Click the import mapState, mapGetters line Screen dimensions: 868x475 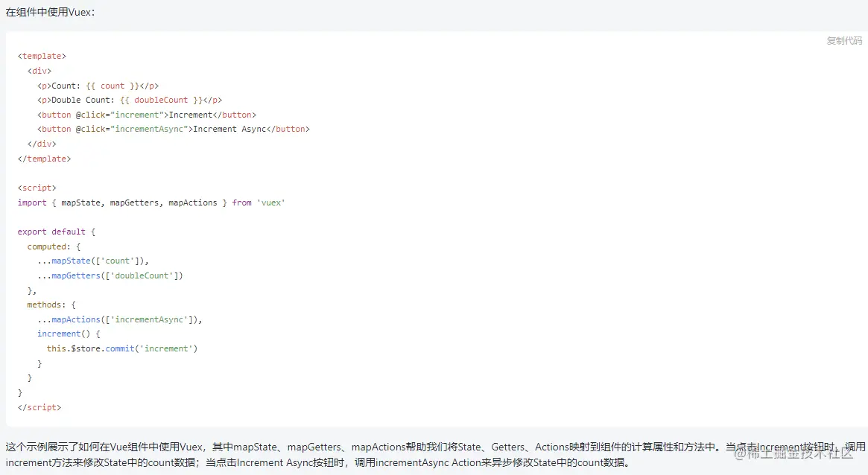[x=151, y=203]
